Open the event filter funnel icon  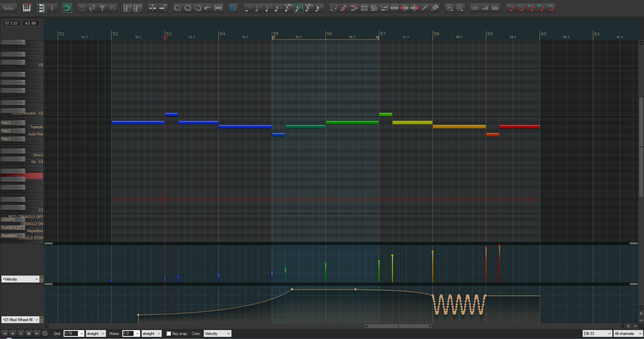pyautogui.click(x=102, y=8)
